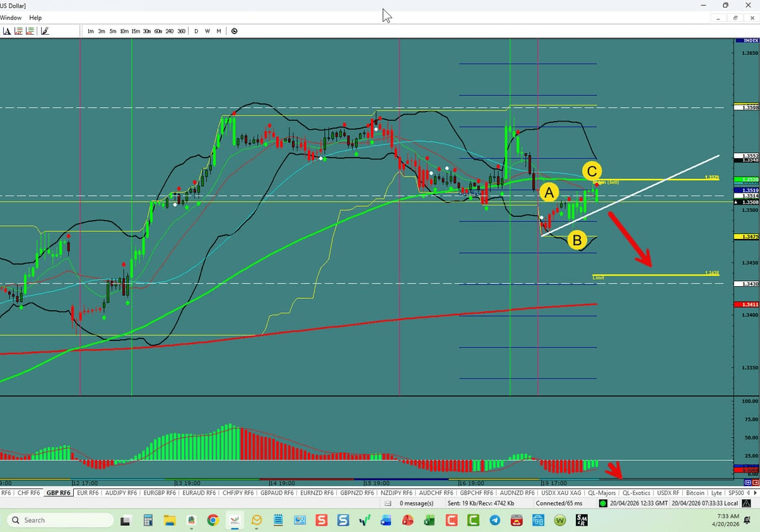Open the NZDJPY RF6 chart tab
This screenshot has width=760, height=532.
(x=397, y=493)
